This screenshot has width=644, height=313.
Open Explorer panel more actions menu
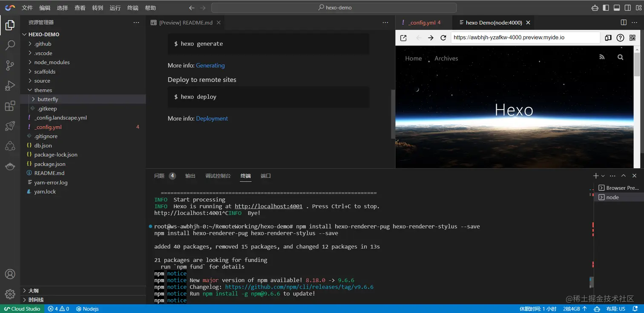[136, 22]
